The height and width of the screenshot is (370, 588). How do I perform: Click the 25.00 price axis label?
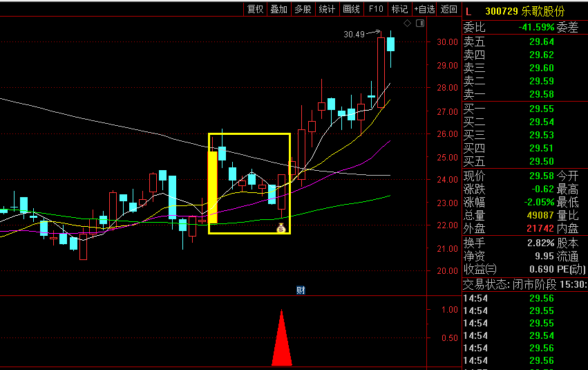pyautogui.click(x=447, y=158)
